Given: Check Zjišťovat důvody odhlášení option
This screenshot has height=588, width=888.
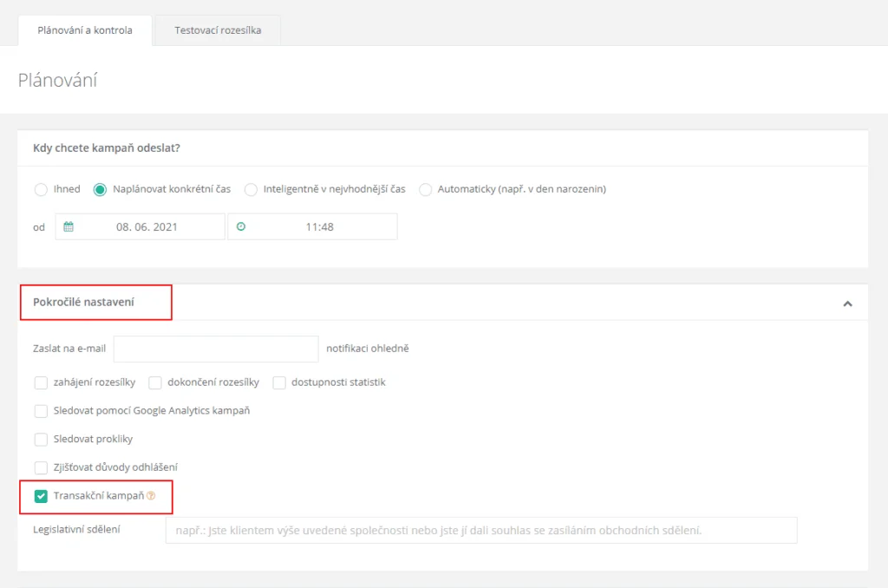Looking at the screenshot, I should (41, 468).
